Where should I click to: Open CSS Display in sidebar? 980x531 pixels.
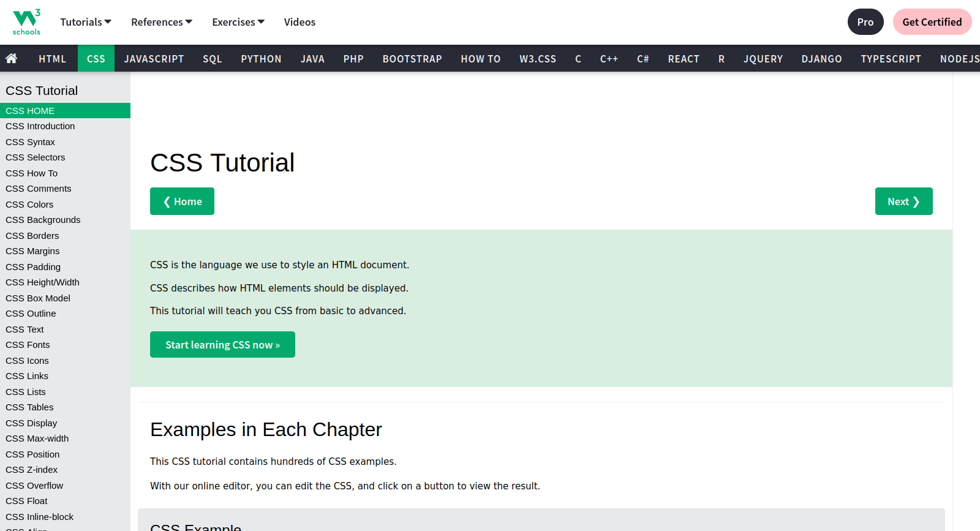[65, 423]
